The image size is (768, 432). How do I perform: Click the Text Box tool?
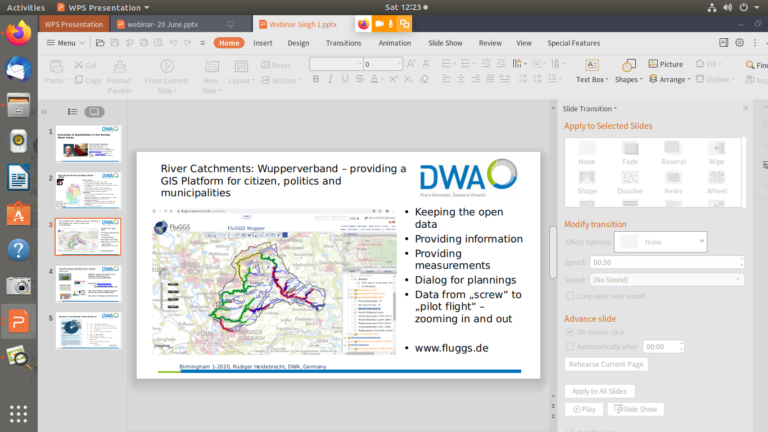[590, 66]
